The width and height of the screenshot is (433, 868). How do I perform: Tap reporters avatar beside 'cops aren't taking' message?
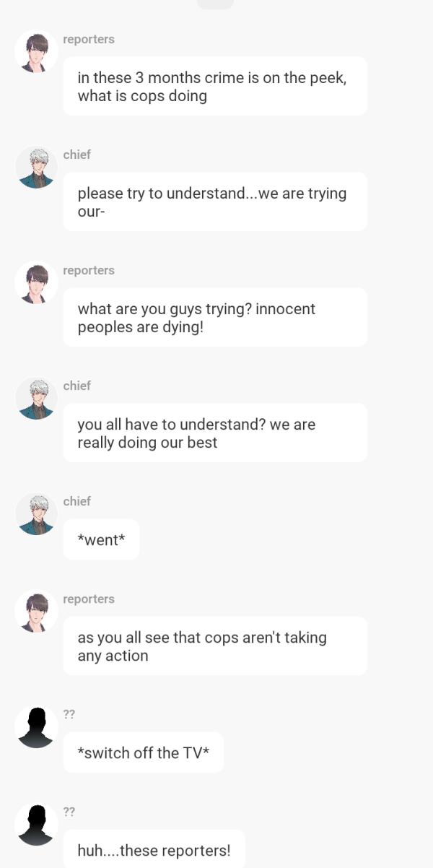click(36, 611)
